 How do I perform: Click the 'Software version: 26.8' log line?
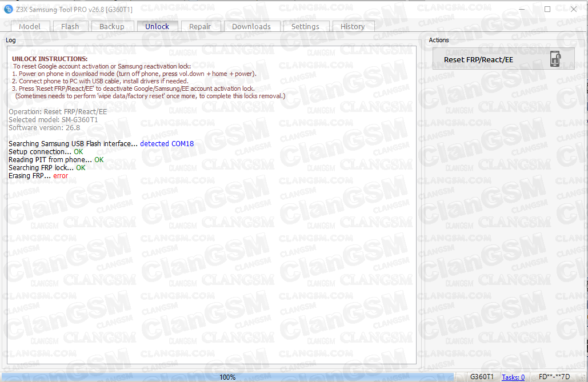pyautogui.click(x=44, y=128)
